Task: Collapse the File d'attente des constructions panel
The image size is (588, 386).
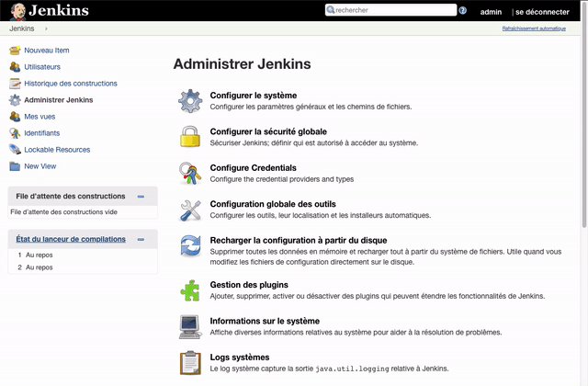Action: [x=141, y=196]
